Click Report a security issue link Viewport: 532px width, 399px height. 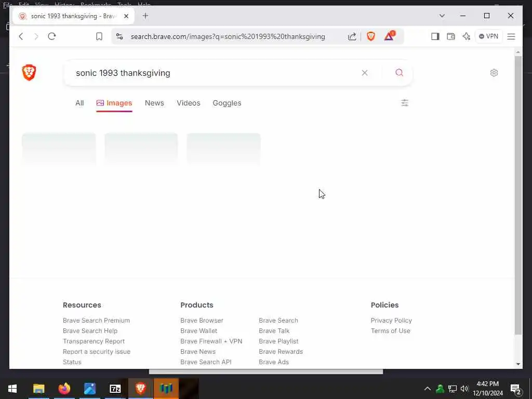click(96, 352)
